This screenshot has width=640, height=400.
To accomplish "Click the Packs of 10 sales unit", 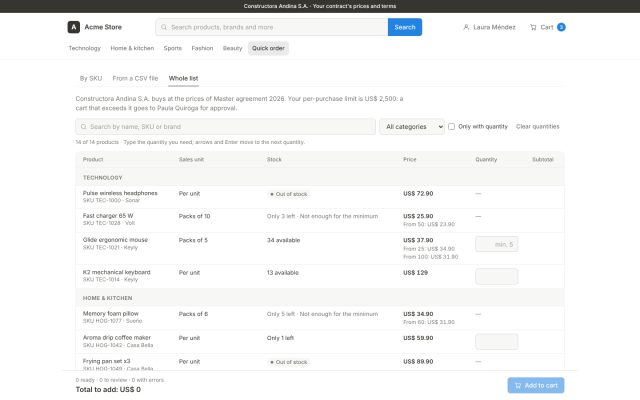I will coord(194,216).
